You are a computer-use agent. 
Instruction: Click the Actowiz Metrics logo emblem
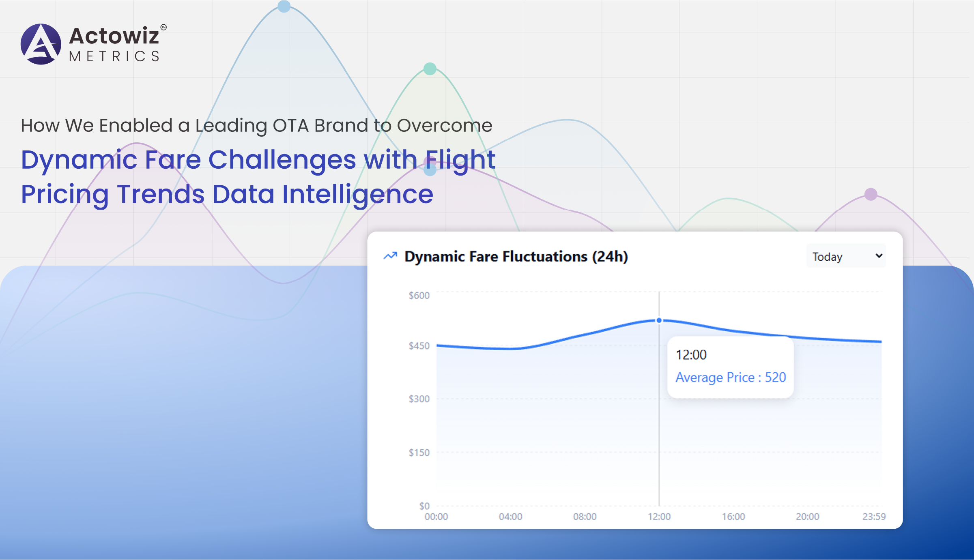click(41, 44)
